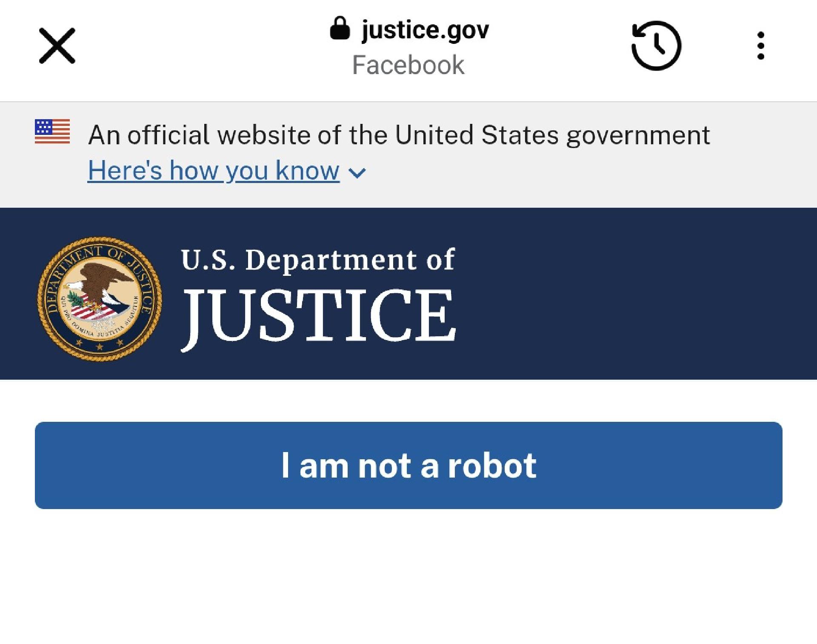Tap the blank area below the robot button

pyautogui.click(x=408, y=579)
